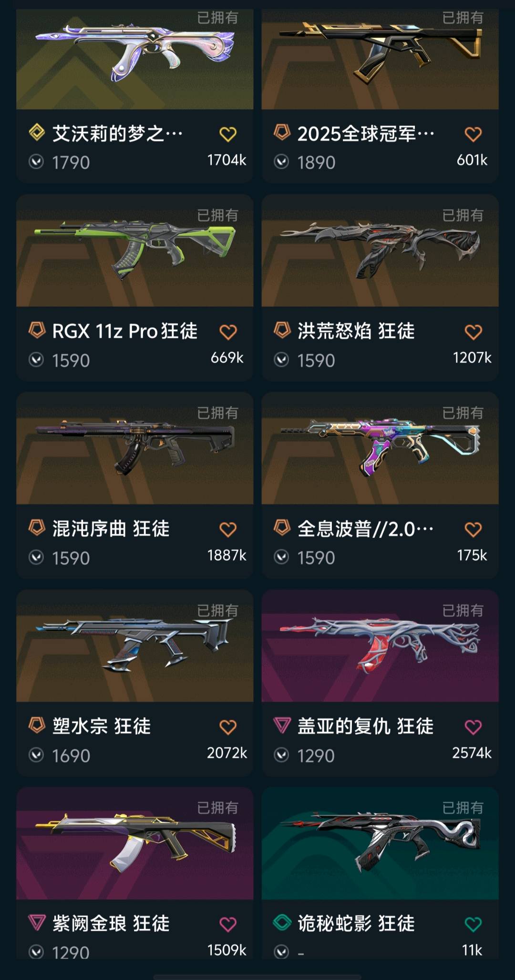Tap heart icon on 全息波普//2.0 skin

pos(473,530)
